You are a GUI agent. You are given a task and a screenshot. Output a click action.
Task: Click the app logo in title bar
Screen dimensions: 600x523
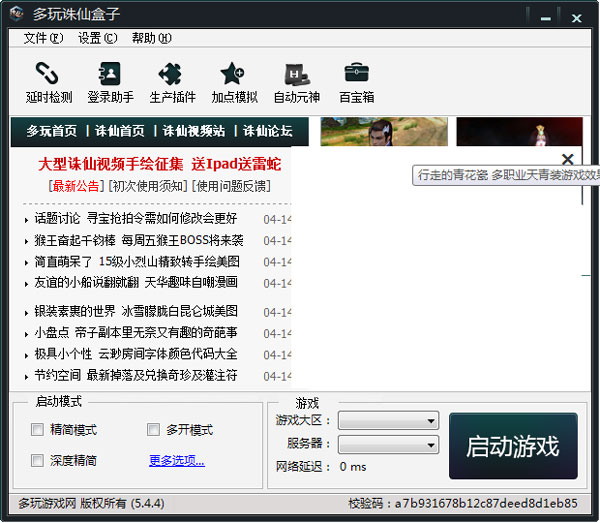pyautogui.click(x=16, y=14)
